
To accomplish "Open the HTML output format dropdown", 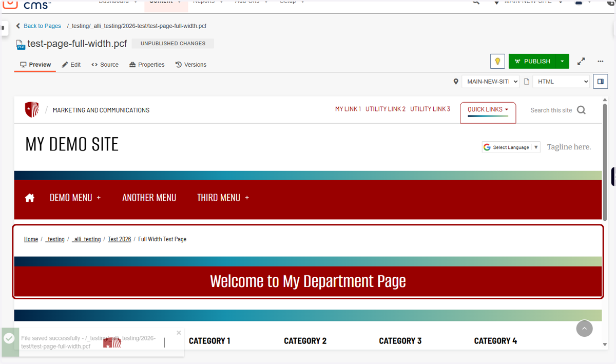I will (x=561, y=81).
